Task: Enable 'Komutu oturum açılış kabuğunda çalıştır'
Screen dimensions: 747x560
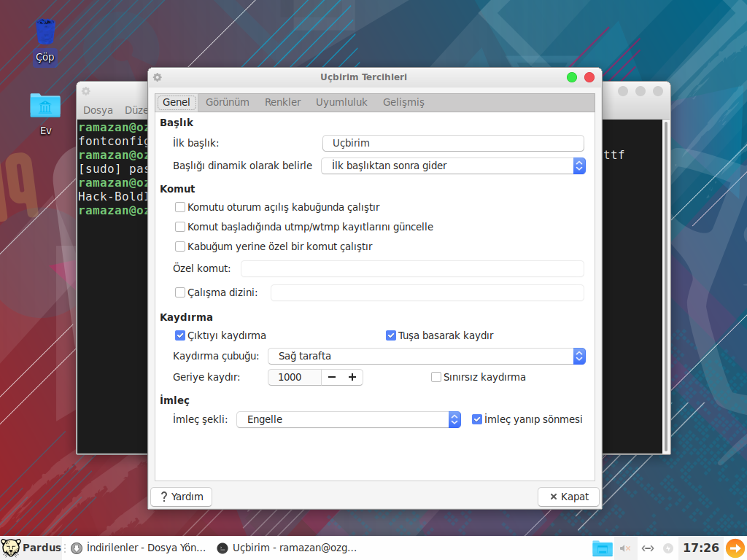Action: point(180,207)
